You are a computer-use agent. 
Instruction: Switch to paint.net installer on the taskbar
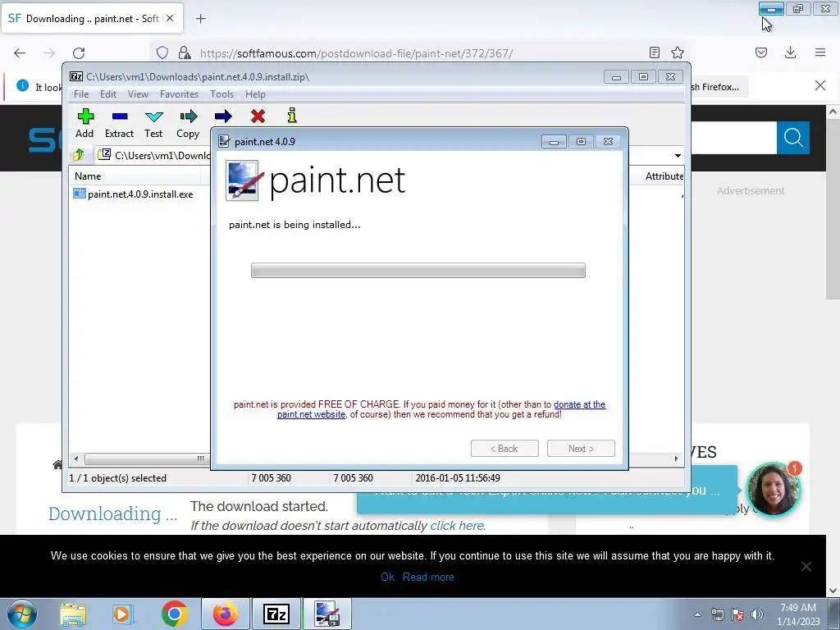[x=326, y=614]
